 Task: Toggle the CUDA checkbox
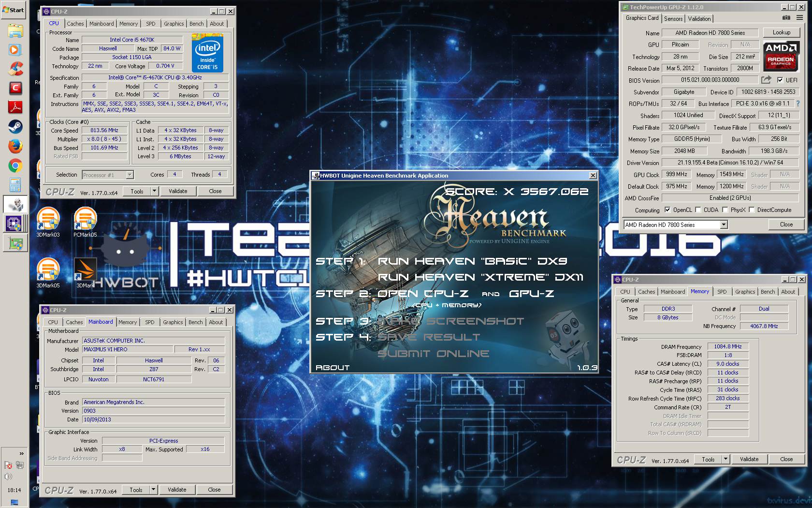click(698, 210)
